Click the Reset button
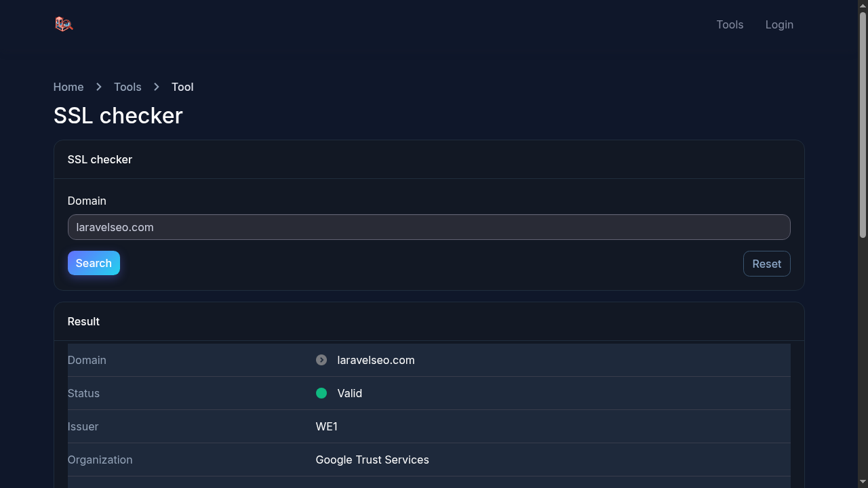 [766, 264]
